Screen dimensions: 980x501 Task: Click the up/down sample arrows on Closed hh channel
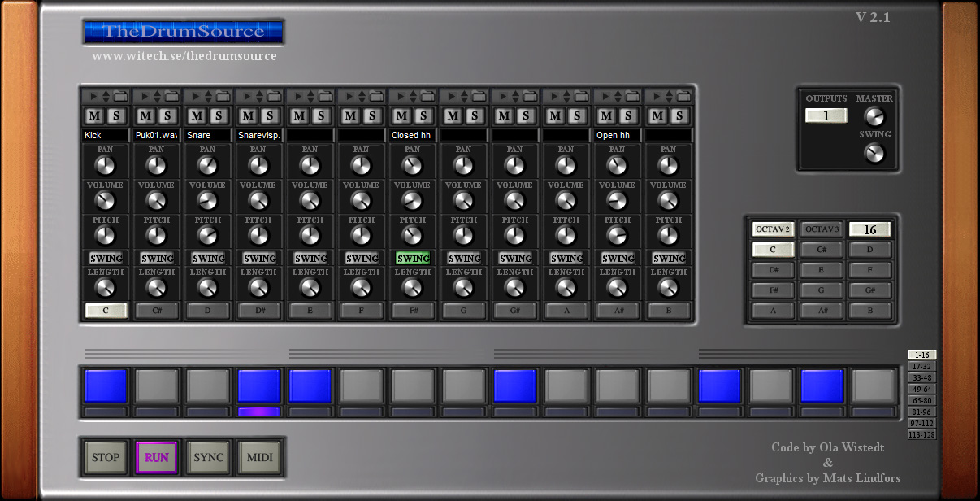413,96
